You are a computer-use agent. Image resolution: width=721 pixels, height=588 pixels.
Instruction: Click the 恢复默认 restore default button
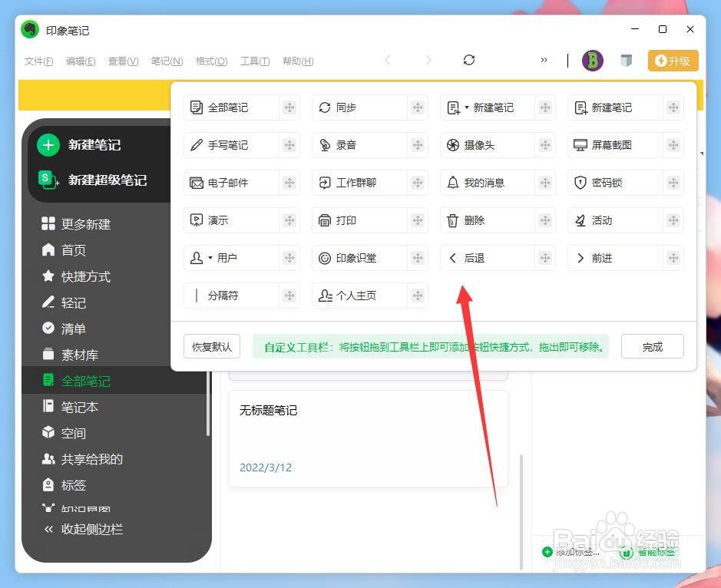click(212, 347)
